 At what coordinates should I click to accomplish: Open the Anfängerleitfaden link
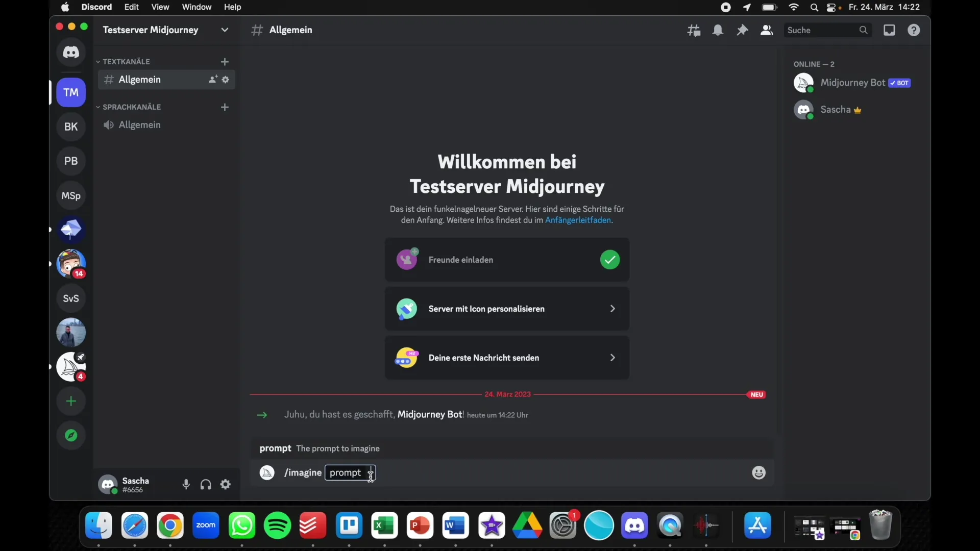578,220
